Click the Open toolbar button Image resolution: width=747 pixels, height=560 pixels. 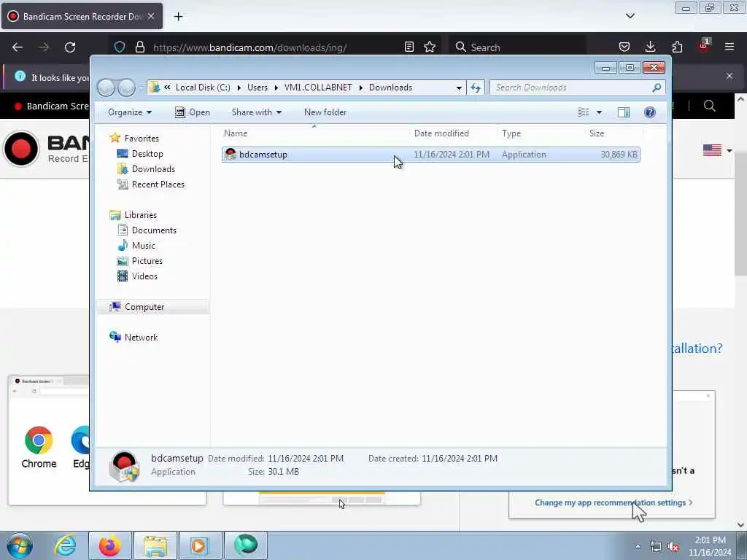point(193,112)
